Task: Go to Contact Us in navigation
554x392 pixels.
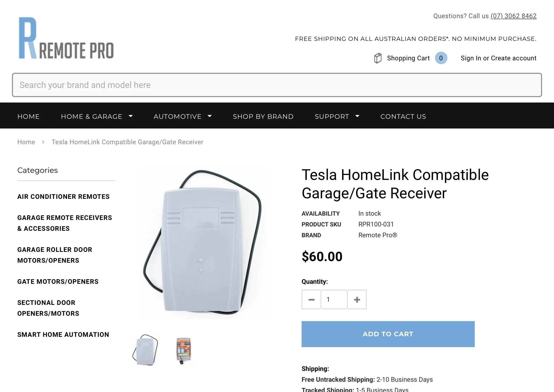Action: coord(403,117)
